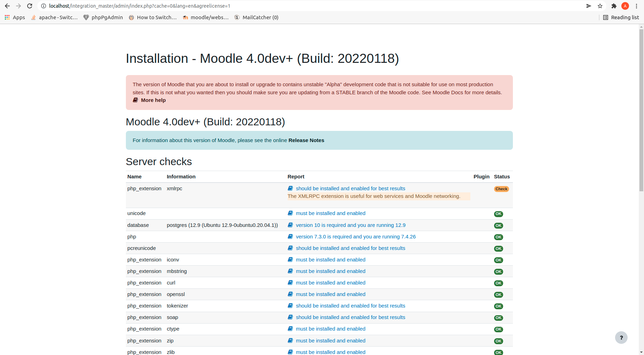Open zip 'must be installed' link
The height and width of the screenshot is (355, 644).
[x=331, y=341]
